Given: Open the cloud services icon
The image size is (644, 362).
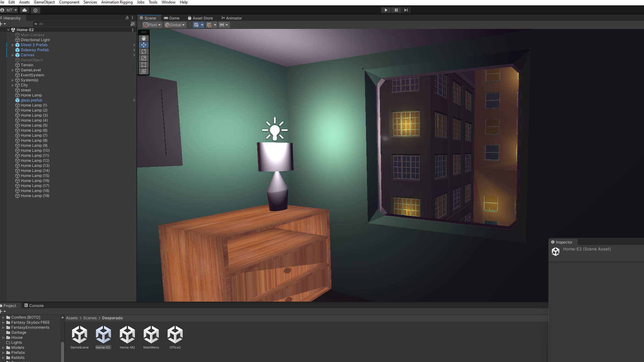Looking at the screenshot, I should click(x=25, y=10).
